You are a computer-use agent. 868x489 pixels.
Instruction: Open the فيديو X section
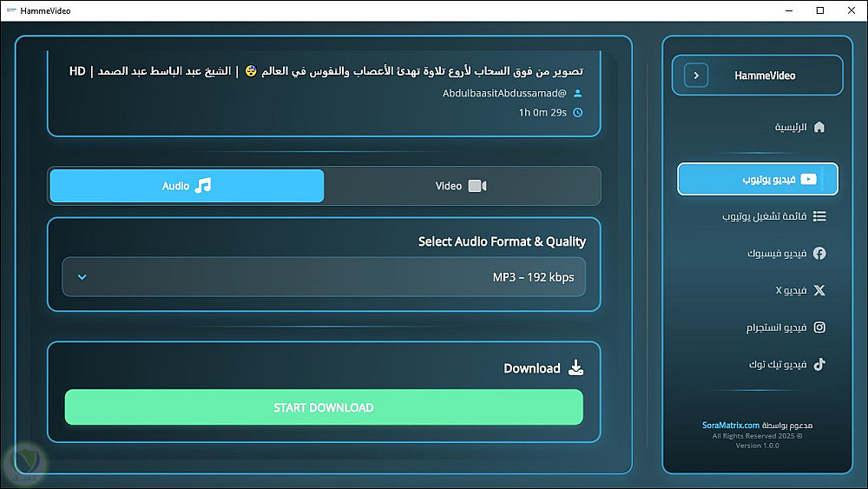pos(800,290)
